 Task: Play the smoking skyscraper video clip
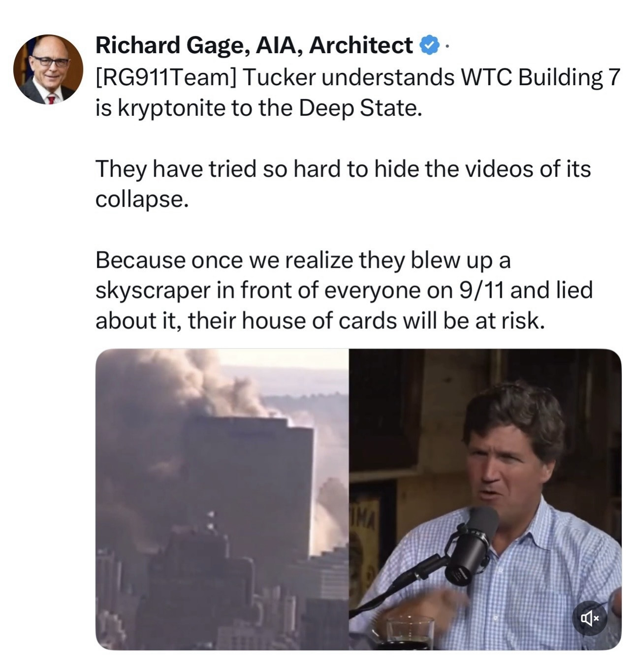pos(222,499)
